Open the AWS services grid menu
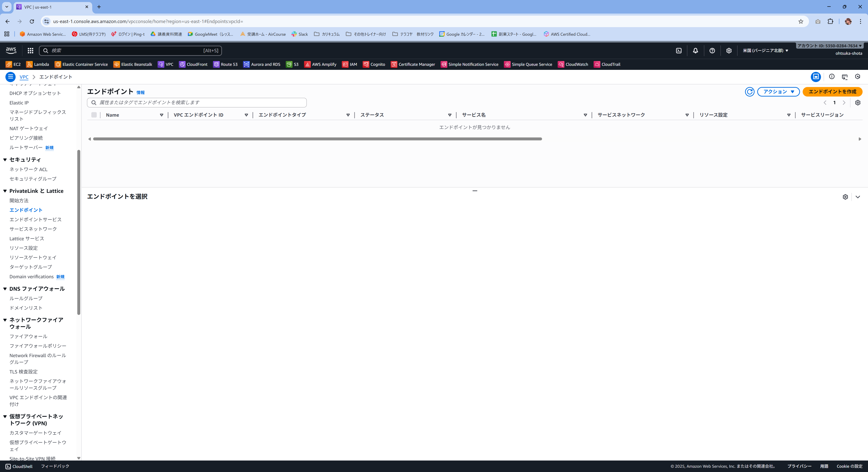This screenshot has width=868, height=472. click(30, 51)
